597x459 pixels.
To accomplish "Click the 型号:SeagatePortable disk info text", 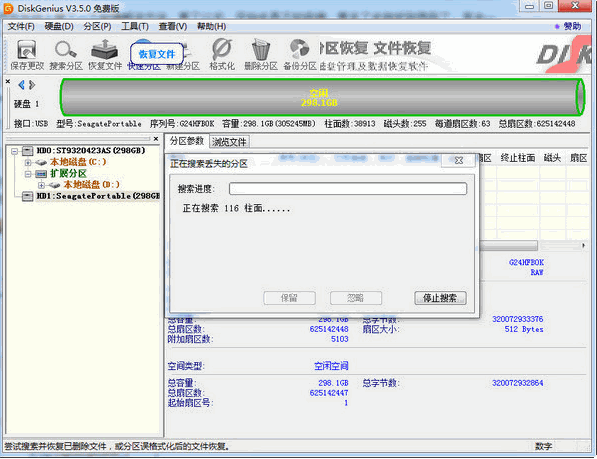I will [x=99, y=124].
